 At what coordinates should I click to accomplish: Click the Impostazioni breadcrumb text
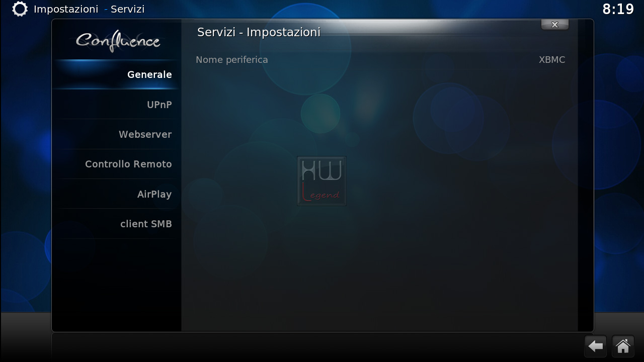[66, 9]
